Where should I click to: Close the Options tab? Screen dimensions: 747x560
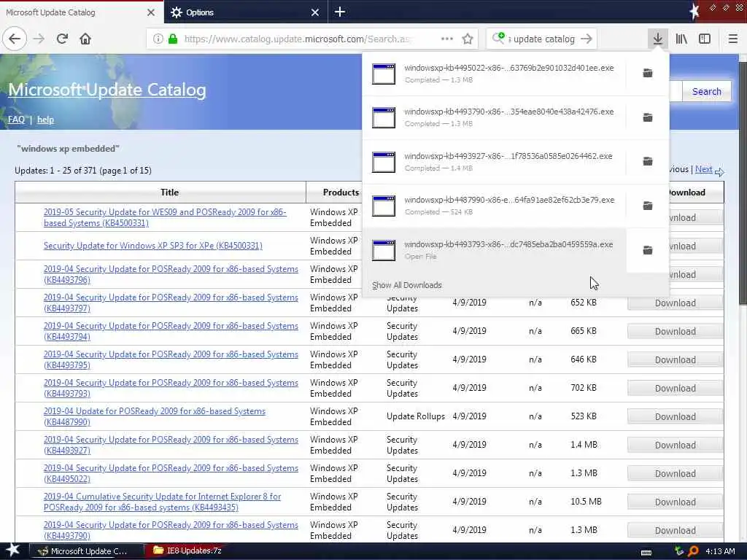315,12
